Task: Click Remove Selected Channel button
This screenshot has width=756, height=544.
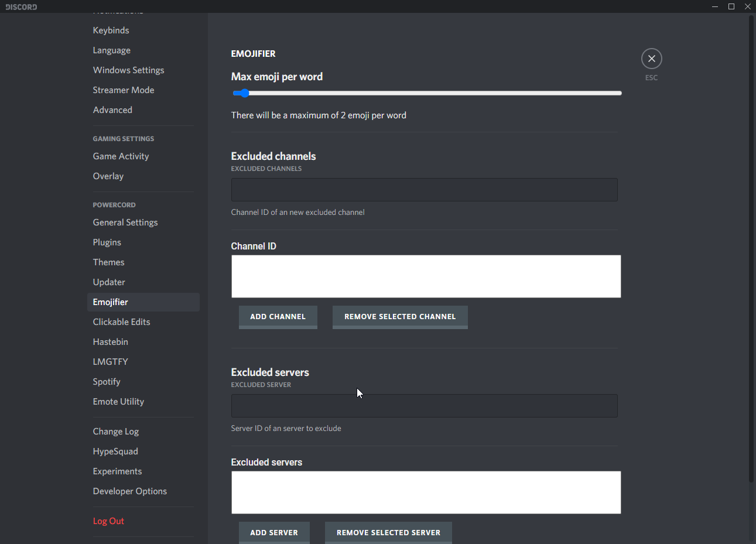Action: click(x=400, y=317)
